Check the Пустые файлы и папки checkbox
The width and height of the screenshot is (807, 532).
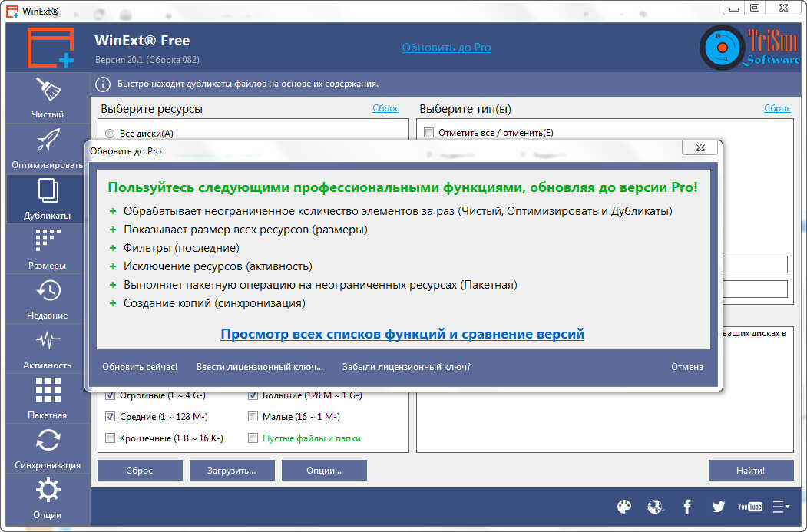point(253,438)
